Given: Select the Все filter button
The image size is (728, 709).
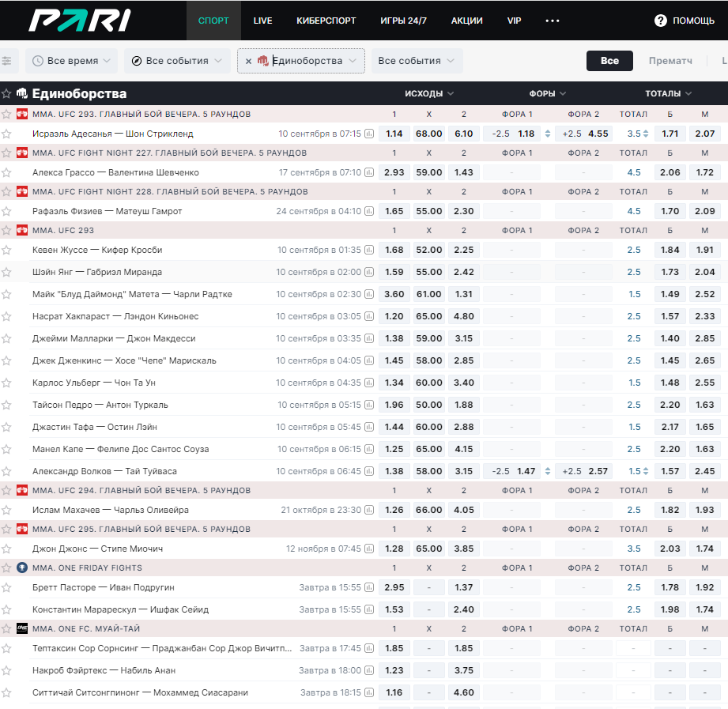Looking at the screenshot, I should tap(609, 61).
